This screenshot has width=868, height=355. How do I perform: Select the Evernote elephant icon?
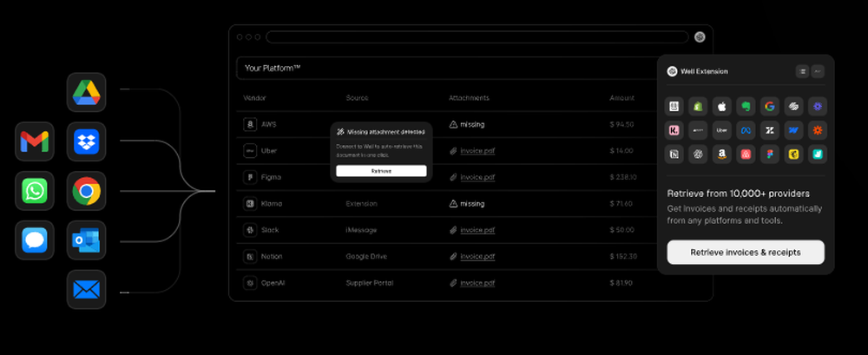coord(746,107)
